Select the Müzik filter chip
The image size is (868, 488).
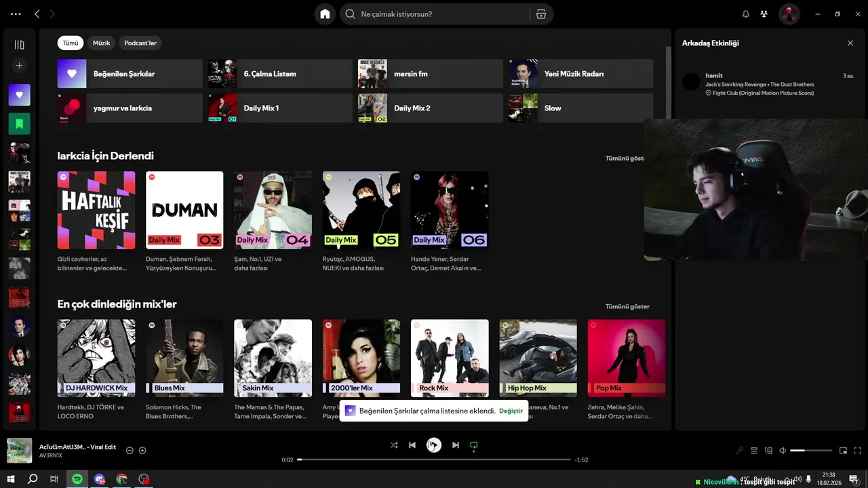point(101,43)
